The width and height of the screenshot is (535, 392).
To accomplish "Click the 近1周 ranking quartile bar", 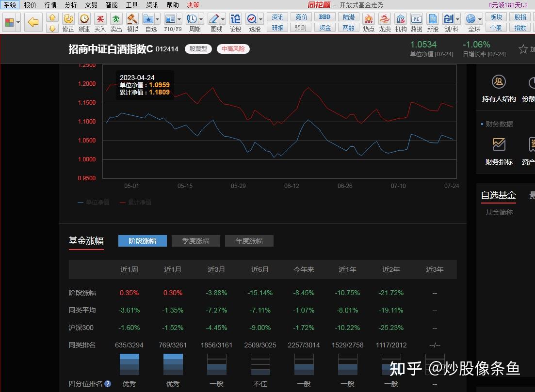I will [130, 364].
